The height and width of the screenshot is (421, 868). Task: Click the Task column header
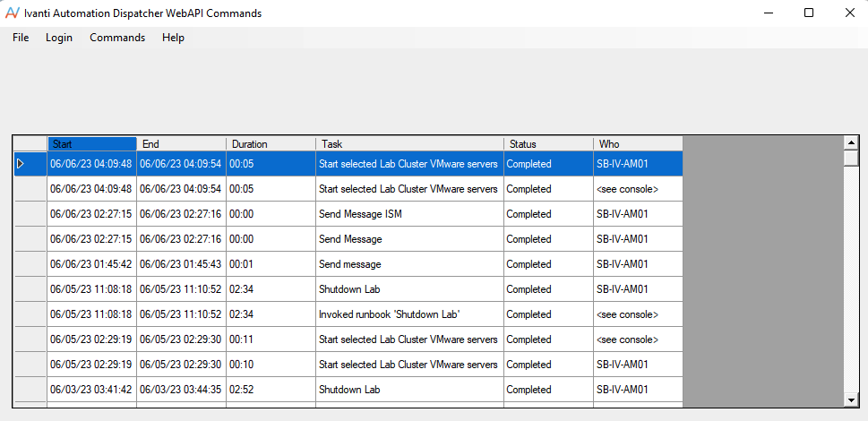tap(409, 144)
